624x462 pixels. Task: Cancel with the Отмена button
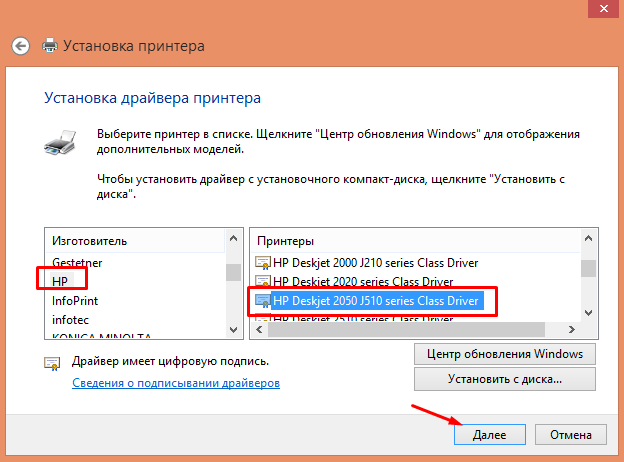point(571,435)
